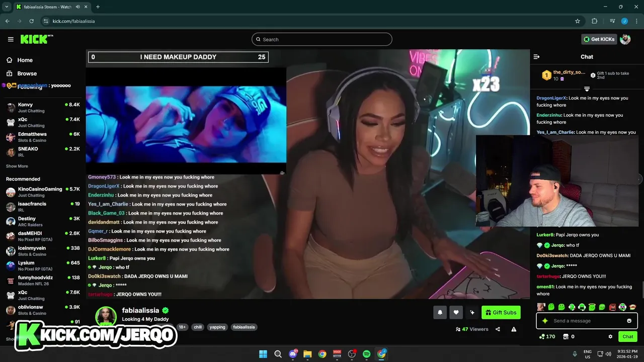Click the fabiaalissia tag
The image size is (644, 362).
click(244, 327)
